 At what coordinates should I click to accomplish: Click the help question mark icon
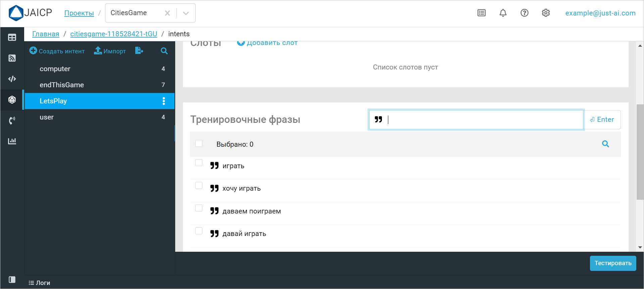point(524,13)
